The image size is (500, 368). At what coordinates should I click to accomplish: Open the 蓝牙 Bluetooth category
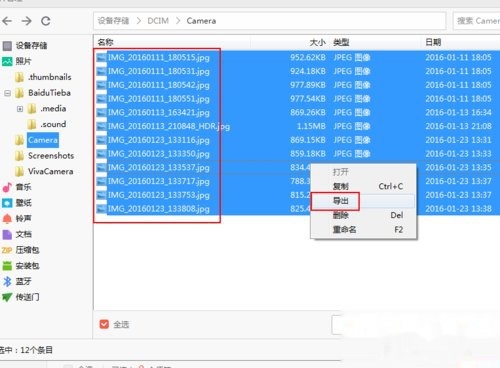pos(17,281)
